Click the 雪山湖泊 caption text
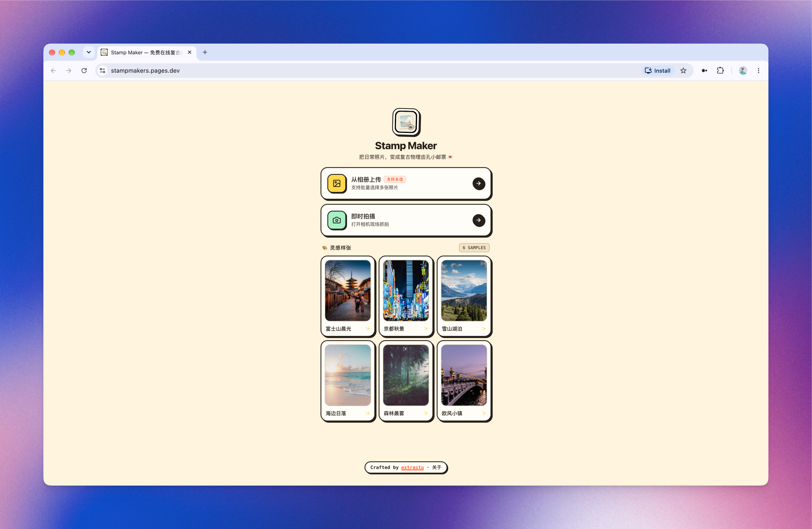Viewport: 812px width, 529px height. coord(452,329)
